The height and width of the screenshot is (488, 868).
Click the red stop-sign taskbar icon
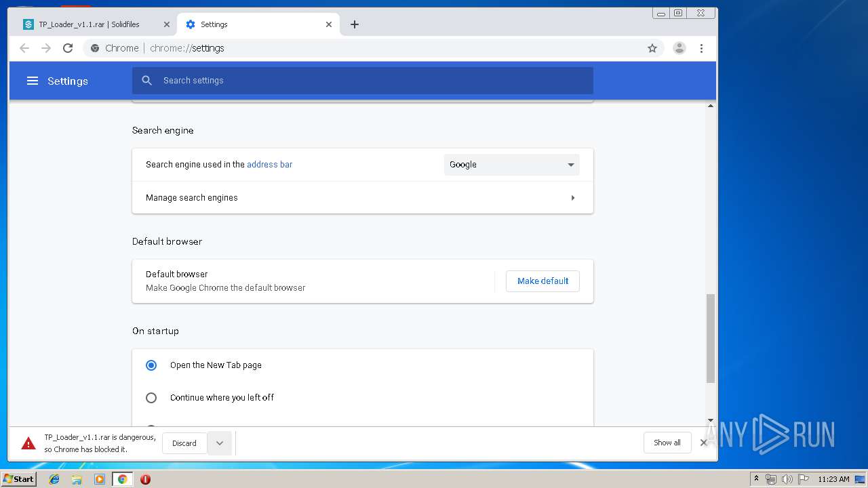pos(145,479)
